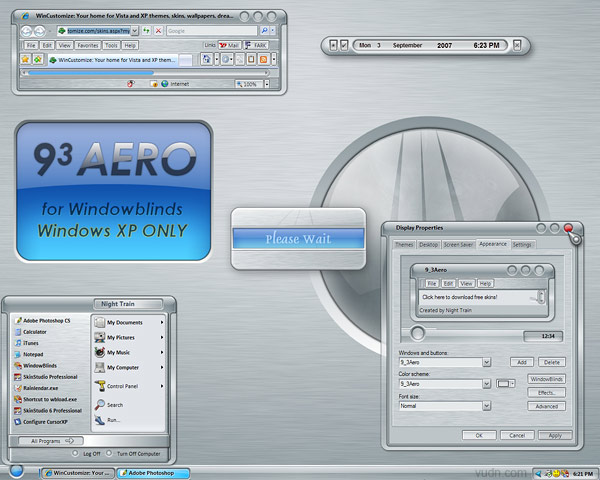Click the Adobe Photoshop taskbar button

point(153,473)
